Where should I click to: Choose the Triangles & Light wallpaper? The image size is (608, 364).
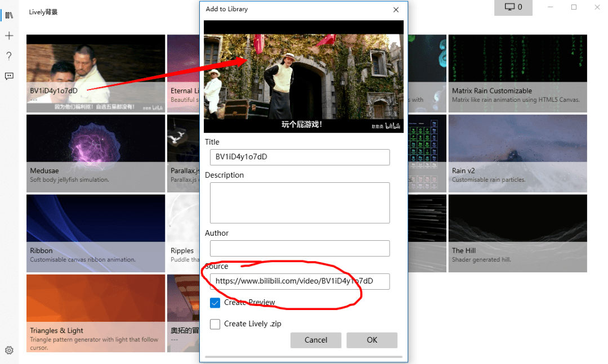point(96,313)
